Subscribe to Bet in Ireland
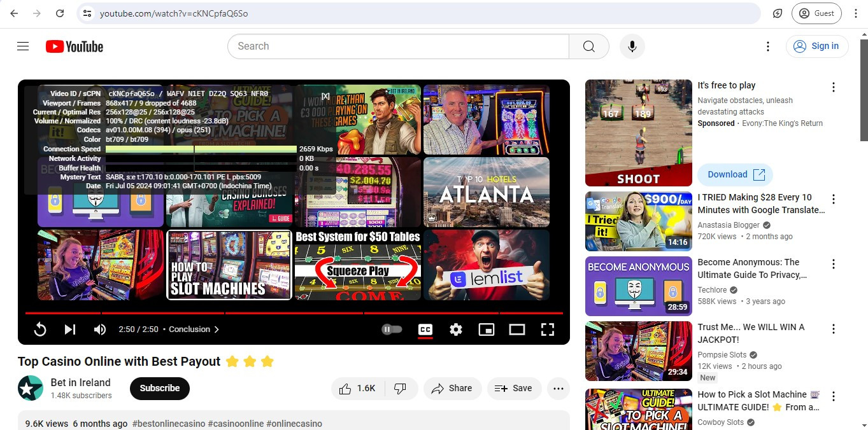868x430 pixels. pos(160,388)
